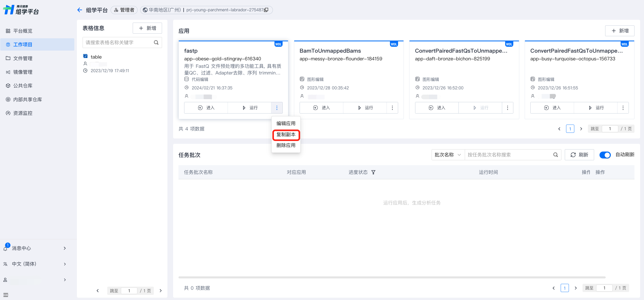The height and width of the screenshot is (300, 644).
Task: Click the progress status filter icon
Action: click(373, 172)
